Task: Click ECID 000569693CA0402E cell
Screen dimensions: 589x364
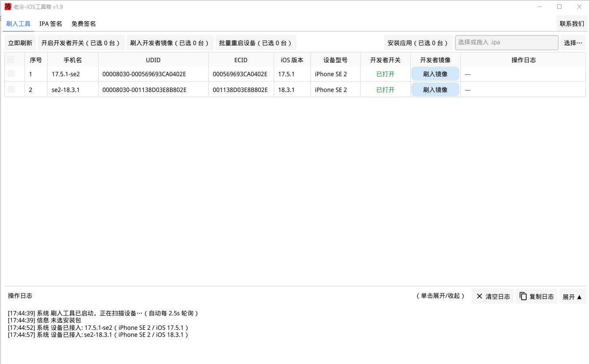Action: [241, 74]
